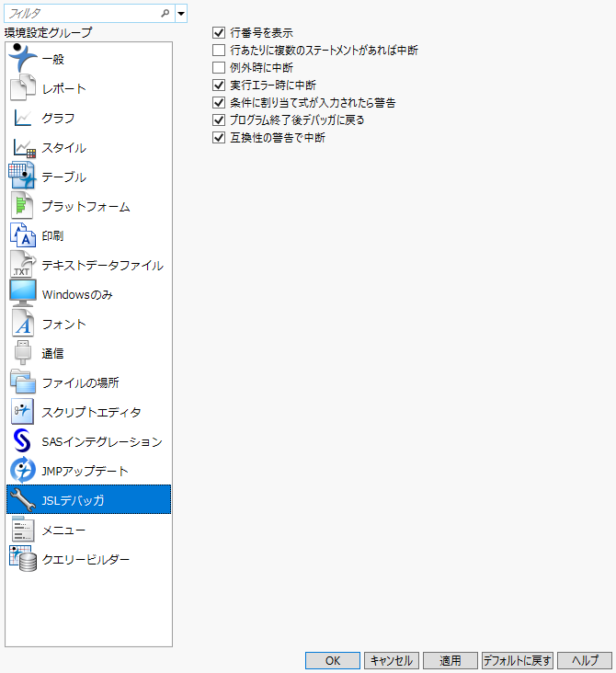Apply settings with 適用 button
The width and height of the screenshot is (616, 673).
(451, 660)
